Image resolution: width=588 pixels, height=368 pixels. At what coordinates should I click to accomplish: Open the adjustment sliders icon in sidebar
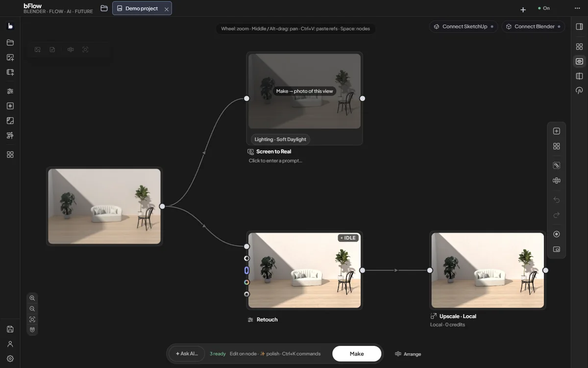click(10, 91)
